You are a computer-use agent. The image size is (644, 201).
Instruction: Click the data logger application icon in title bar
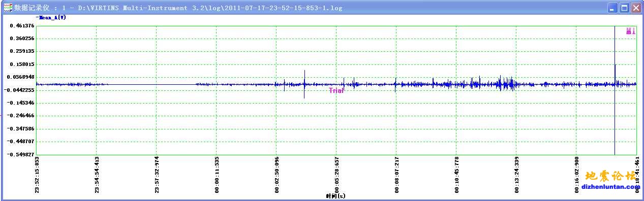8,8
